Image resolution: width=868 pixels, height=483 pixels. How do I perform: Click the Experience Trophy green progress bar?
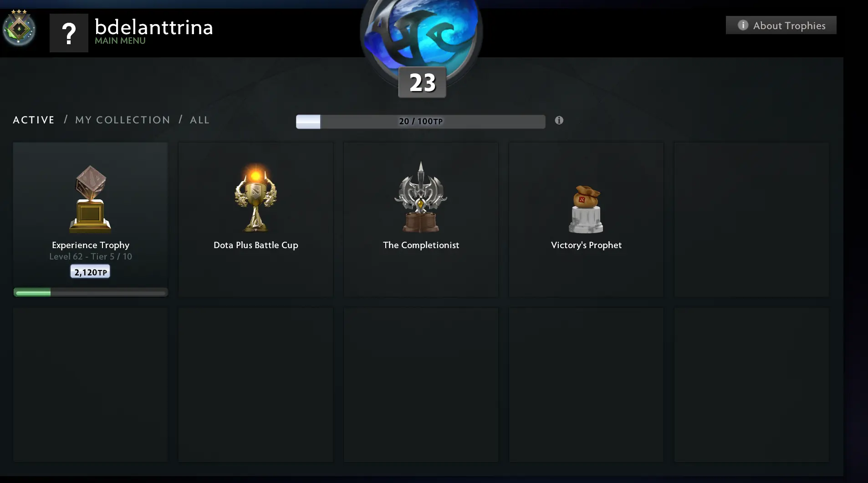91,293
